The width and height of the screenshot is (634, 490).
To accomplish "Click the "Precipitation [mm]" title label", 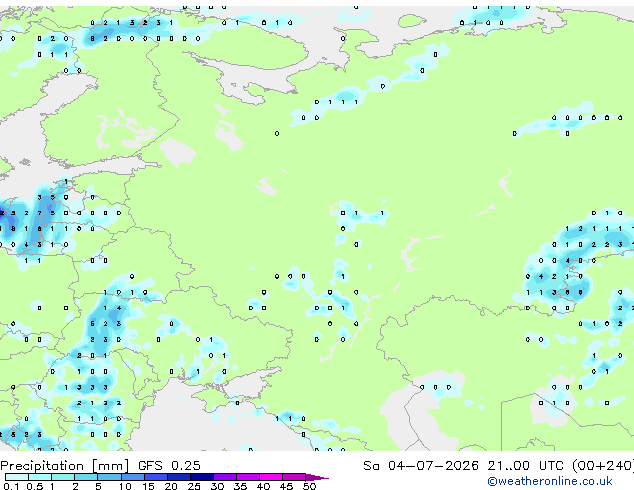I will point(65,466).
